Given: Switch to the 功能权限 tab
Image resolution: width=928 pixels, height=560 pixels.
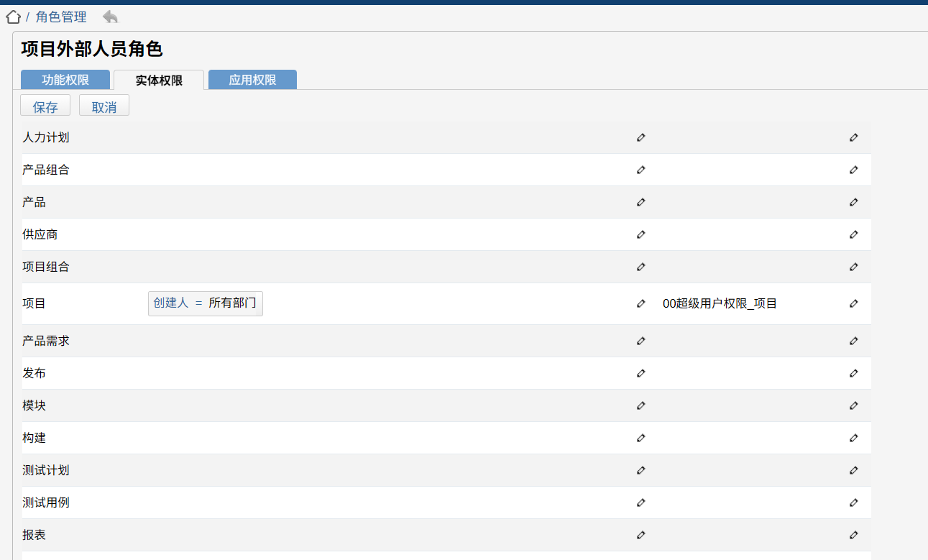Looking at the screenshot, I should coord(65,80).
